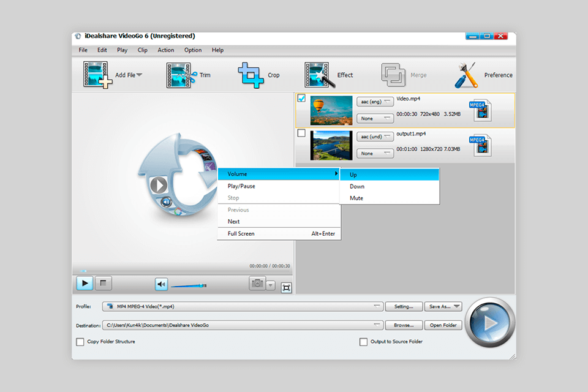Click the 1280x720 resolution text

(x=431, y=149)
